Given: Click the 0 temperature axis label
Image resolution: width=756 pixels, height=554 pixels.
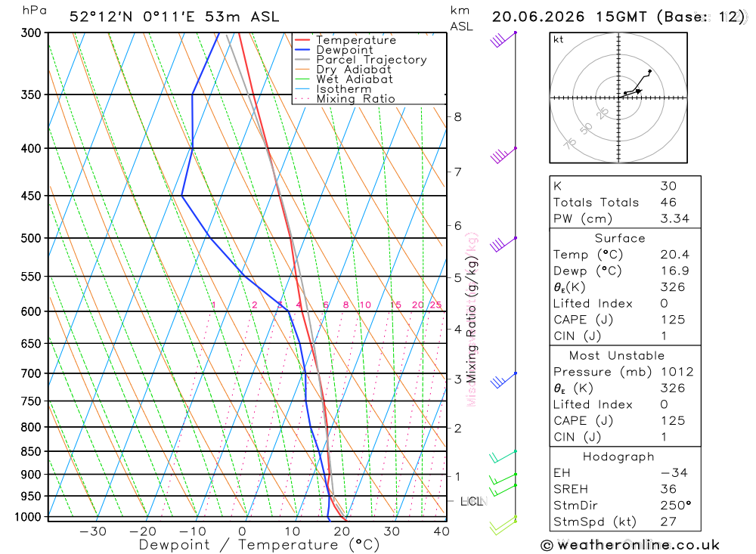Looking at the screenshot, I should point(243,531).
